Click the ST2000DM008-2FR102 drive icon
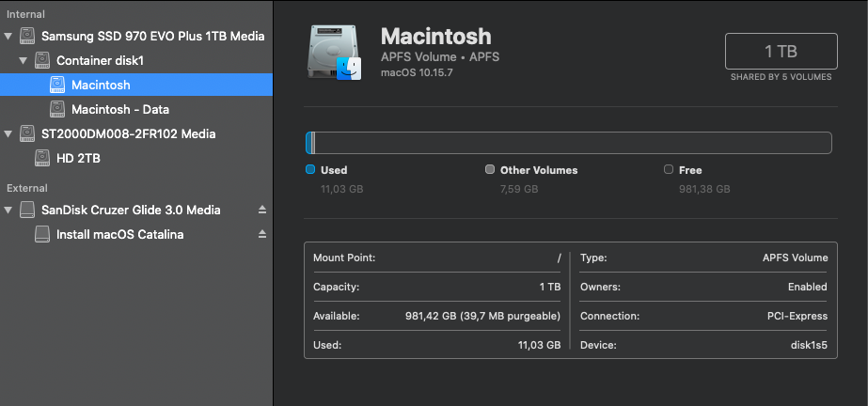The width and height of the screenshot is (868, 406). coord(27,133)
